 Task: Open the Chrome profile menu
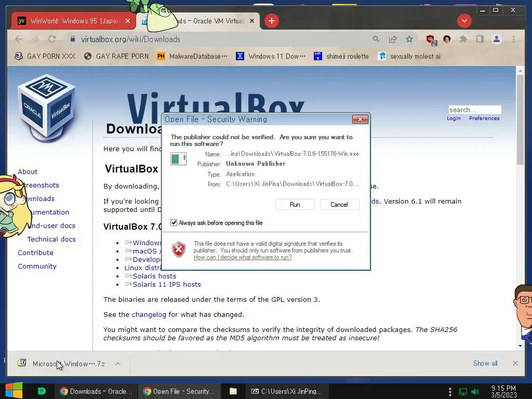coord(496,39)
